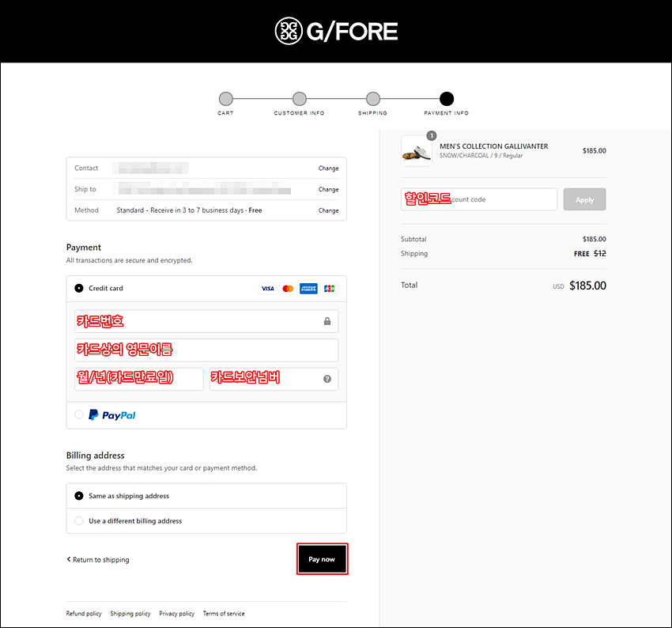Click the G/FORE logo in header

pos(337,31)
